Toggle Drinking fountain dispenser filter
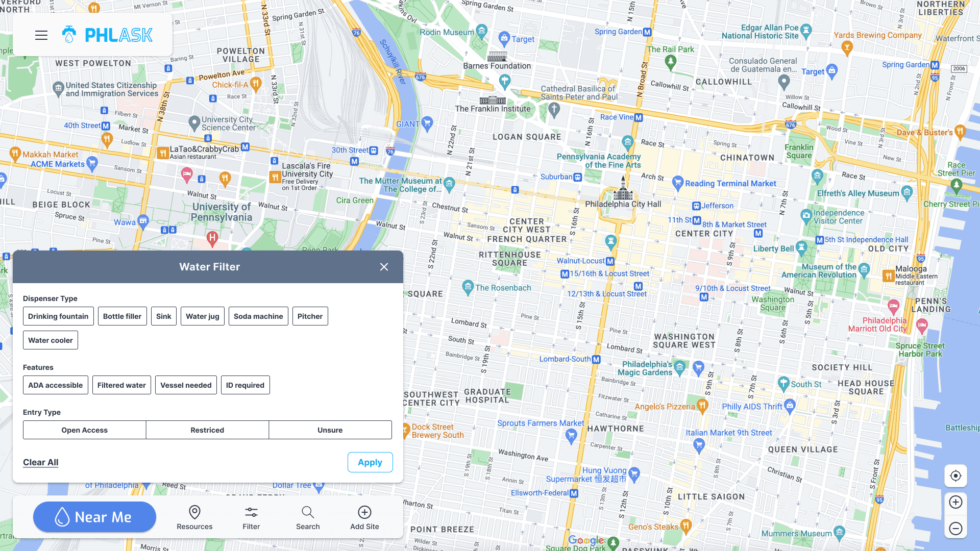Screen dimensions: 980x551 pos(58,316)
